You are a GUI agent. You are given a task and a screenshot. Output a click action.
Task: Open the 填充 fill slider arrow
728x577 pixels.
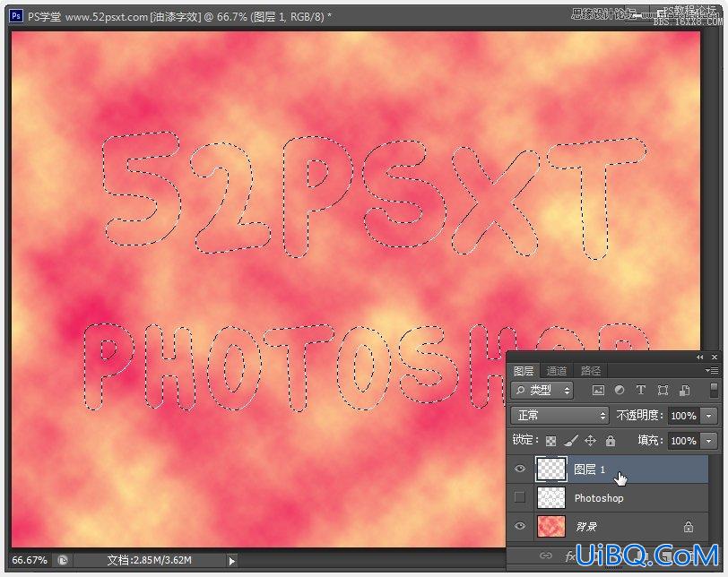pos(709,441)
